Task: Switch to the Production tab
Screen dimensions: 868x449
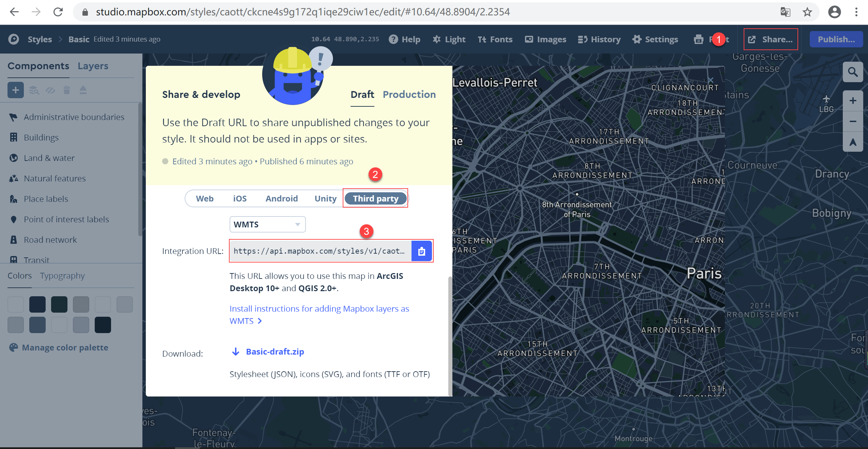Action: (x=409, y=94)
